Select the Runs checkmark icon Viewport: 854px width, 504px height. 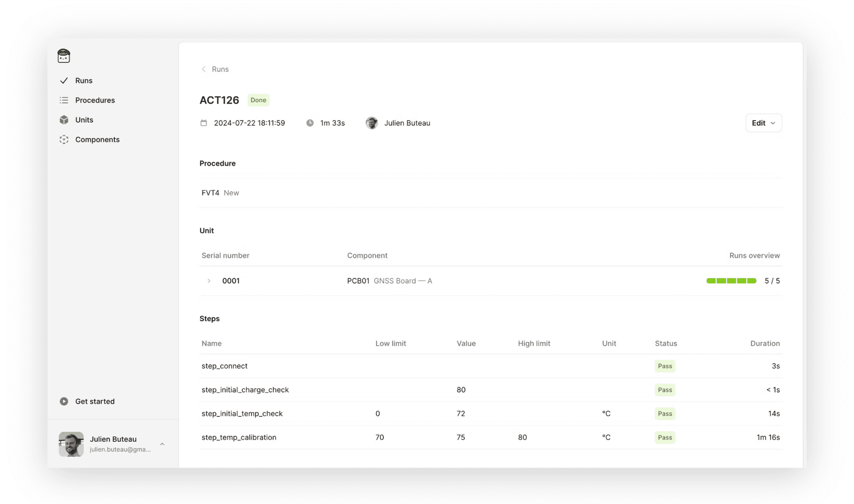click(x=64, y=81)
